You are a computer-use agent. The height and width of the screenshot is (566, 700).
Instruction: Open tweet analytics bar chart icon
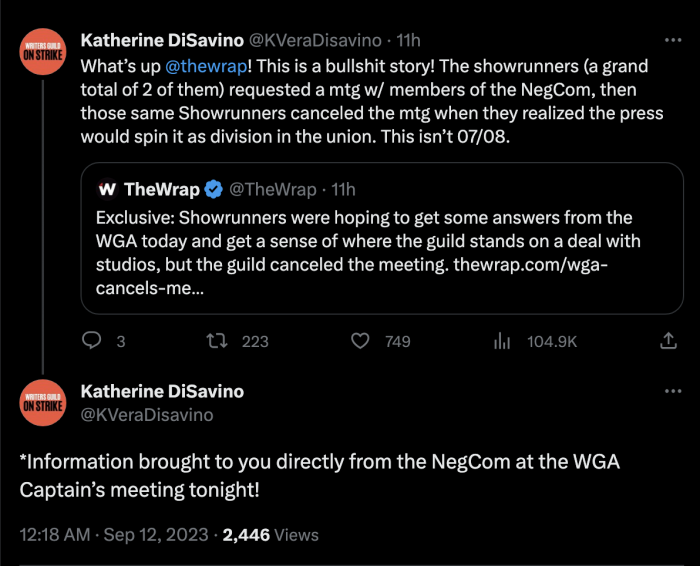[502, 341]
